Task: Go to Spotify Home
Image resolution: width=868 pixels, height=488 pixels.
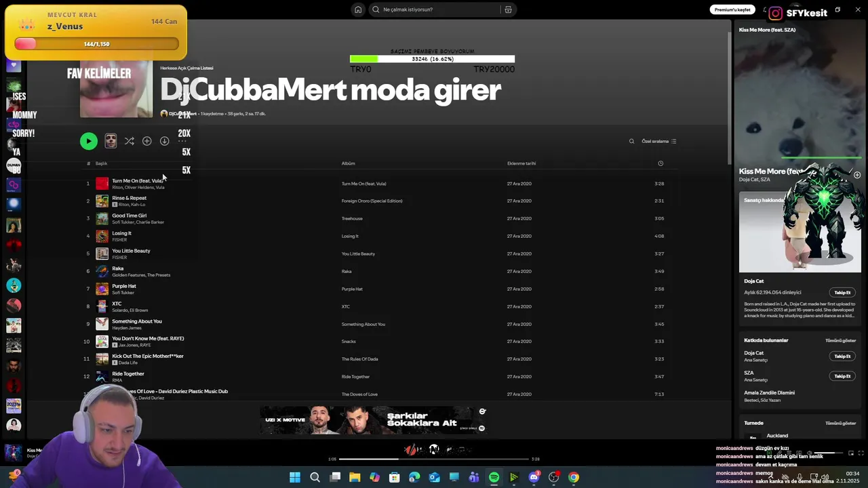Action: click(x=358, y=9)
